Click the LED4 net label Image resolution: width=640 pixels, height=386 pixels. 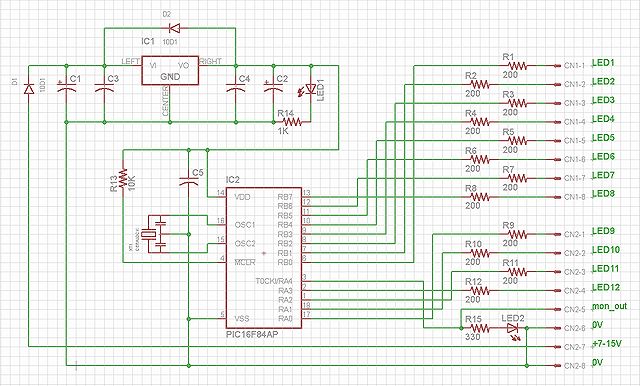(603, 119)
